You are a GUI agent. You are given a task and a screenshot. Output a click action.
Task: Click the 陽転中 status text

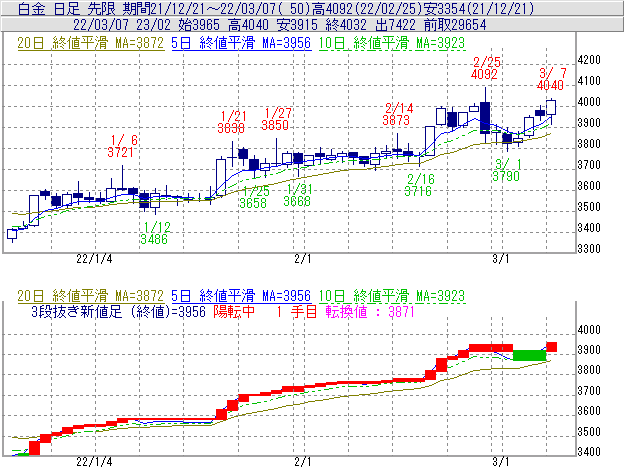pos(234,312)
